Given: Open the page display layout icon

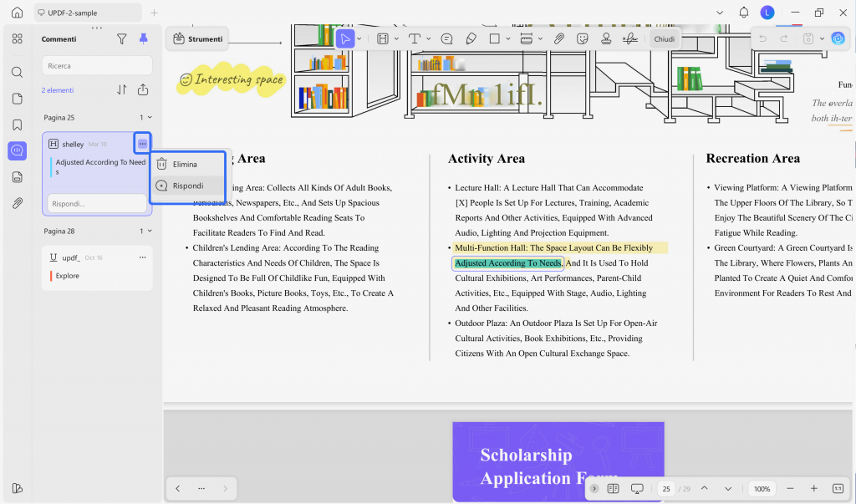Looking at the screenshot, I should 613,488.
